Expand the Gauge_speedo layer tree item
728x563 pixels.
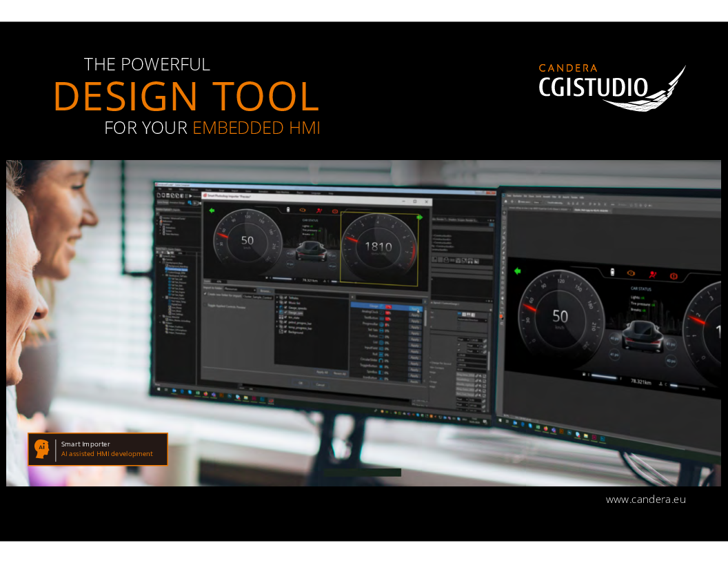(277, 308)
